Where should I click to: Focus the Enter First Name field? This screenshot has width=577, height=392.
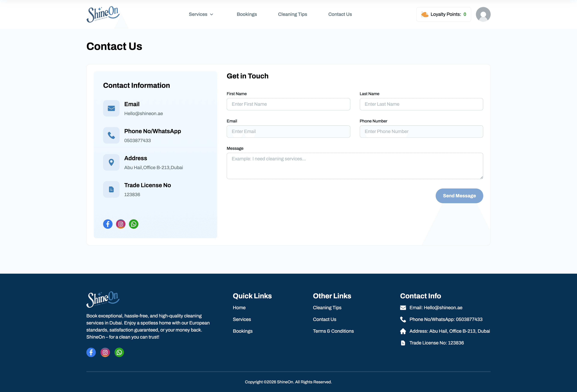pos(288,104)
